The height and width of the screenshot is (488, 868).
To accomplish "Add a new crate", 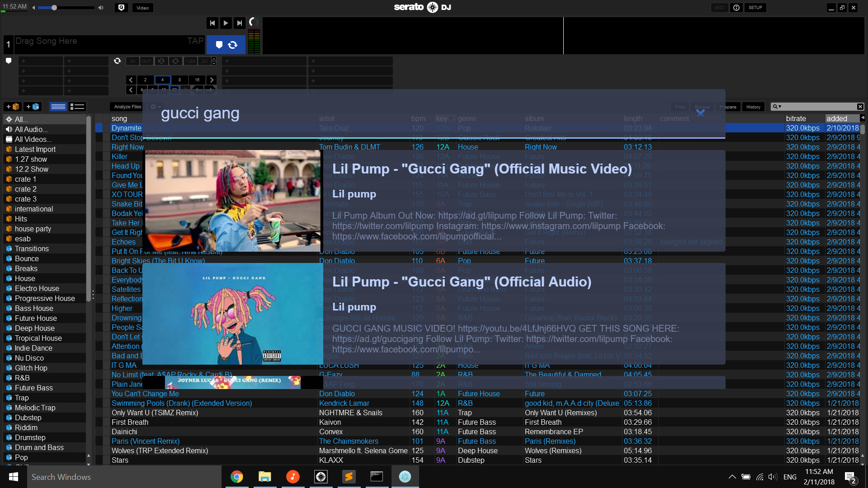I will (x=13, y=107).
